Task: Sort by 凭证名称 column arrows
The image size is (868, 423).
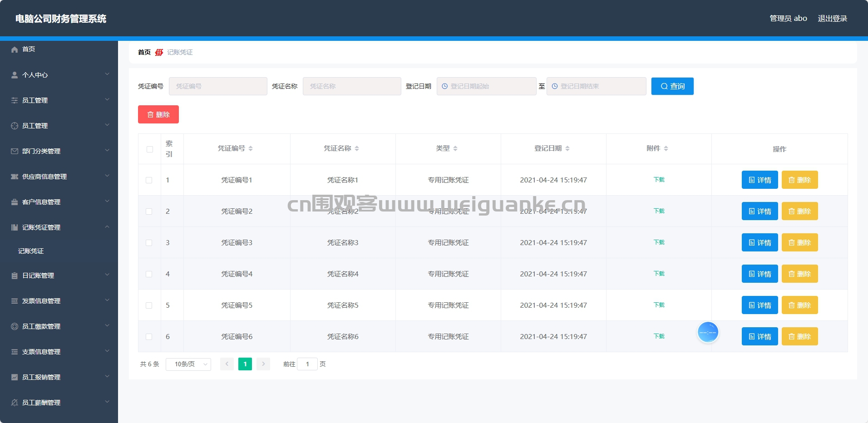Action: [357, 148]
